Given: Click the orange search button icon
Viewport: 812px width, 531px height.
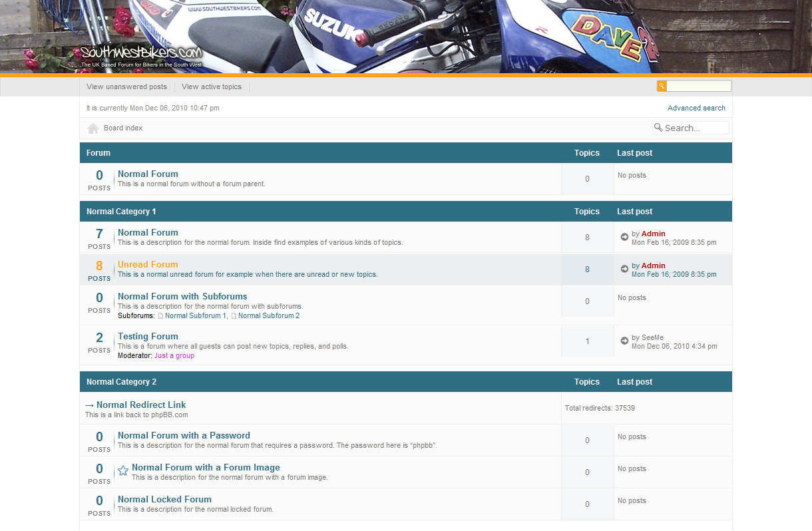Looking at the screenshot, I should point(662,86).
